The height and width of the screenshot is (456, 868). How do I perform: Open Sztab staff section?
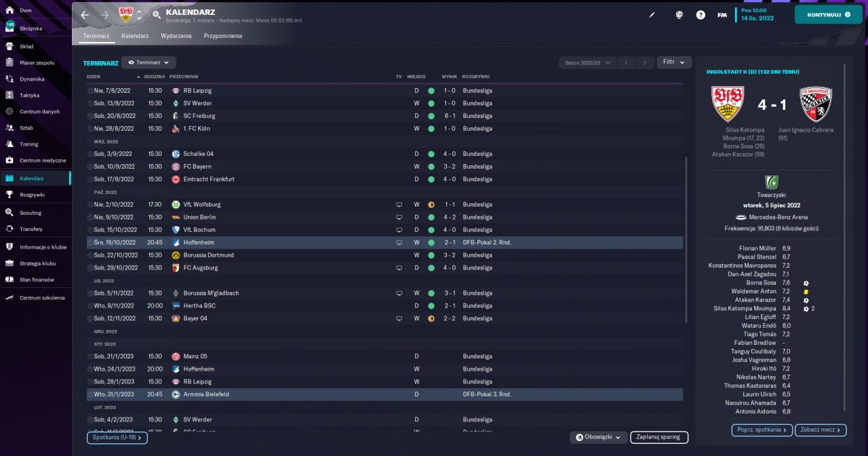26,127
